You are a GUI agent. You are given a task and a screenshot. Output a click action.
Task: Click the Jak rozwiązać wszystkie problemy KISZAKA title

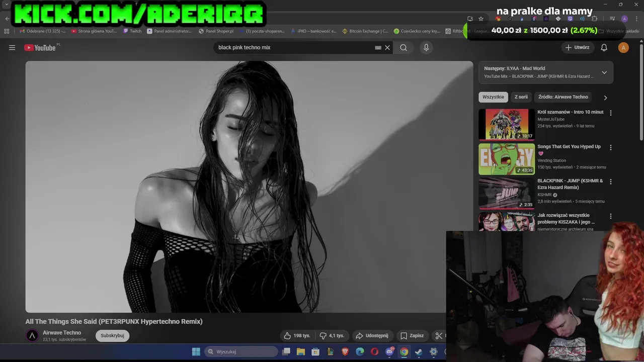coord(566,219)
